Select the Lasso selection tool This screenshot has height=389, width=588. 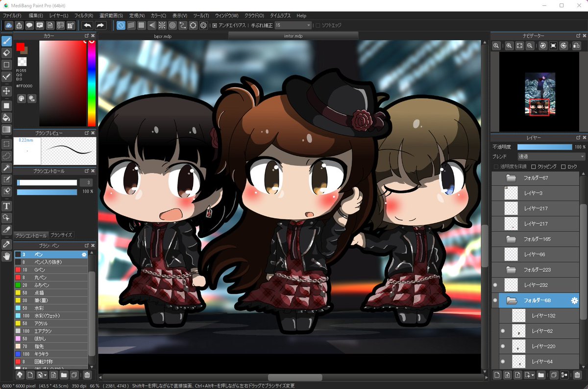click(x=6, y=156)
